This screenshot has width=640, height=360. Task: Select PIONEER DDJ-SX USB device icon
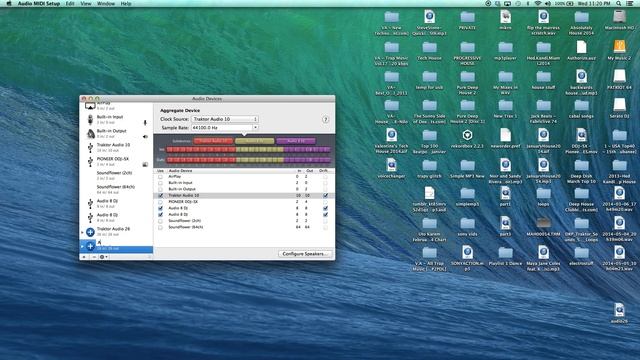tap(90, 162)
